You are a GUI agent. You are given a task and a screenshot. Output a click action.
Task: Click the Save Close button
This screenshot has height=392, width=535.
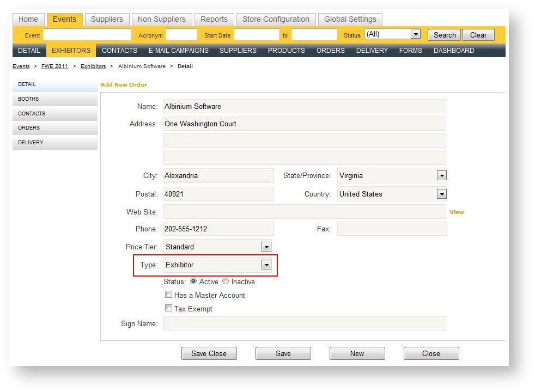[x=209, y=353]
